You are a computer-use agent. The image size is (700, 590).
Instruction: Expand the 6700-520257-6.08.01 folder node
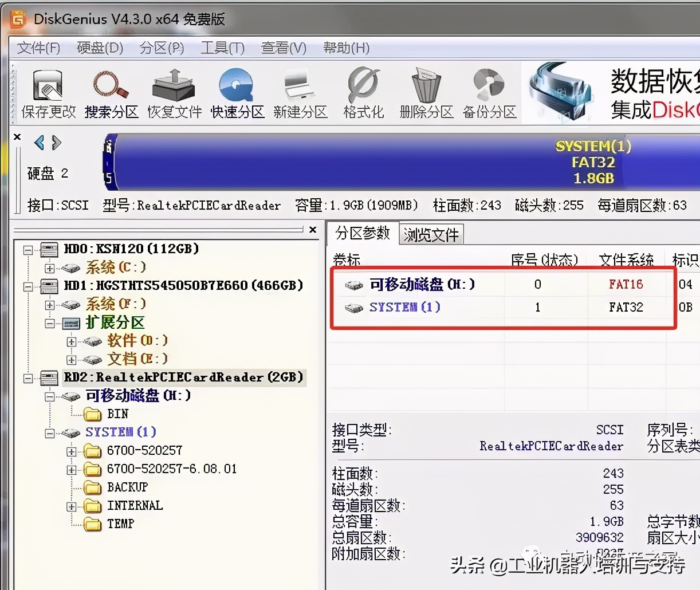point(72,470)
